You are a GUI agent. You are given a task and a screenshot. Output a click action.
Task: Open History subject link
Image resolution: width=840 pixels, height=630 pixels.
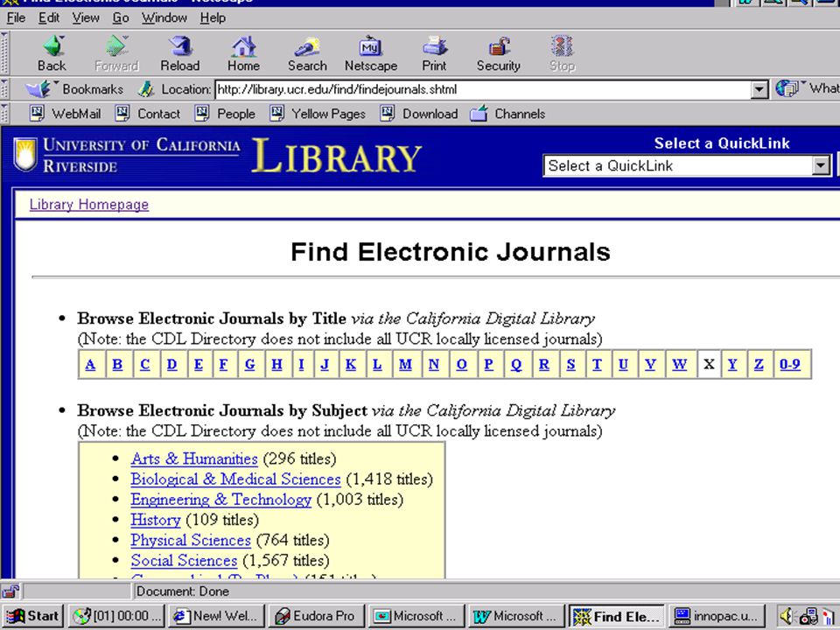point(156,520)
